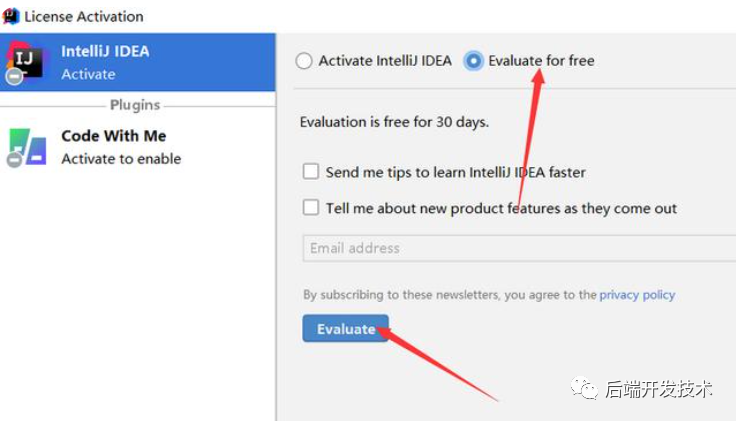
Task: Enable Send me tips to learn IntelliJ IDEA faster
Action: pos(311,172)
